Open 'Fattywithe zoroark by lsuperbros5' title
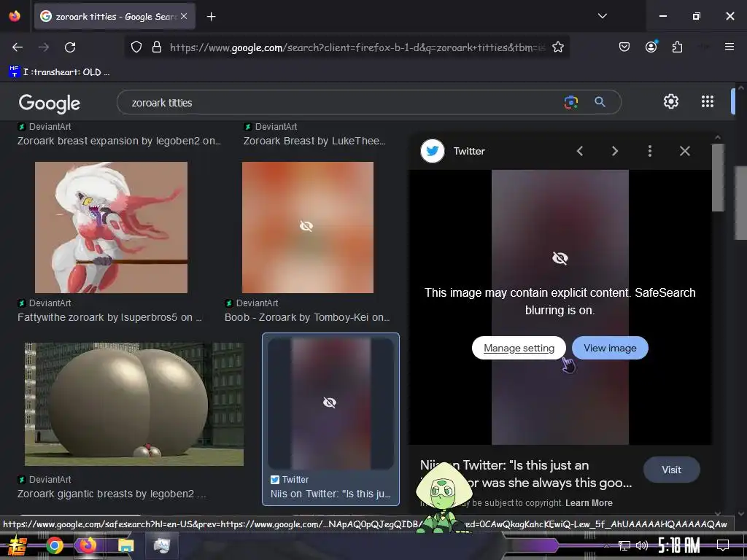This screenshot has height=560, width=747. click(109, 317)
